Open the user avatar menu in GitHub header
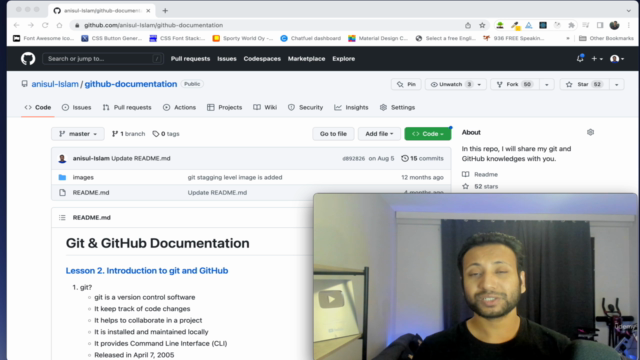 tap(617, 59)
